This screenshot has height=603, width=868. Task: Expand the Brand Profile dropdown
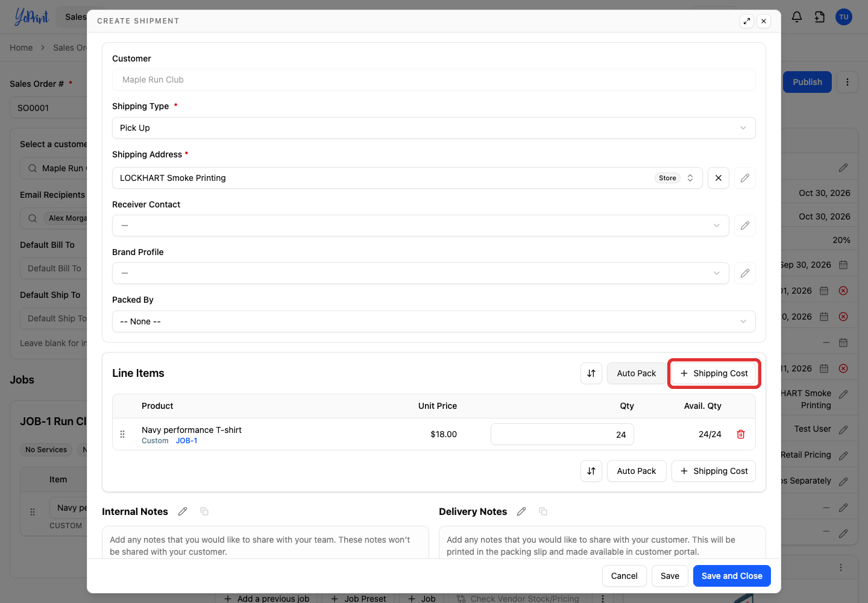pos(421,273)
